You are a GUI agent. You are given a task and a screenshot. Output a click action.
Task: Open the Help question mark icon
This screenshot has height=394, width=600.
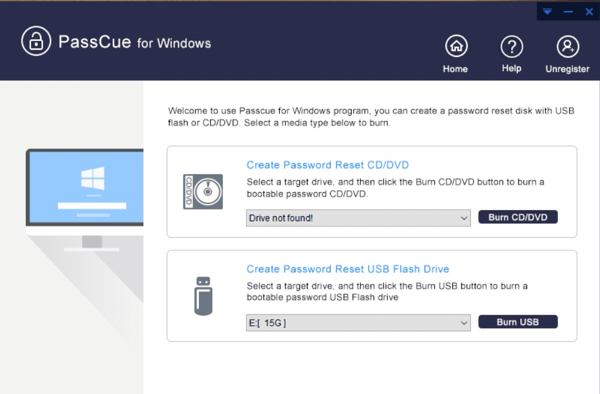[x=512, y=46]
